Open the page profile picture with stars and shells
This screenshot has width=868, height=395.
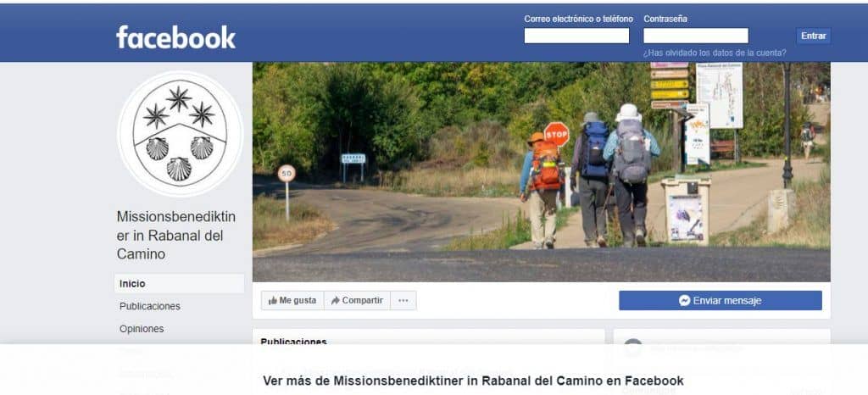pos(180,134)
